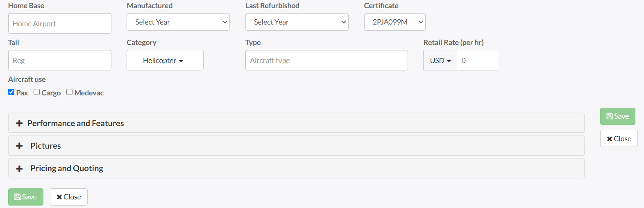644x208 pixels.
Task: Open the Manufactured year dropdown
Action: (x=178, y=22)
